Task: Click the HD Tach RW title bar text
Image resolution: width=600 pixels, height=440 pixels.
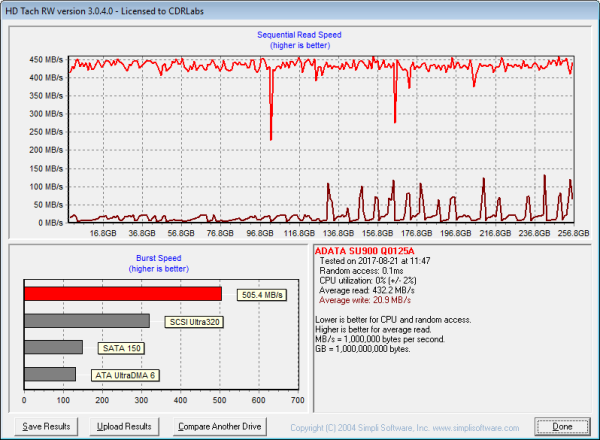Action: 104,11
